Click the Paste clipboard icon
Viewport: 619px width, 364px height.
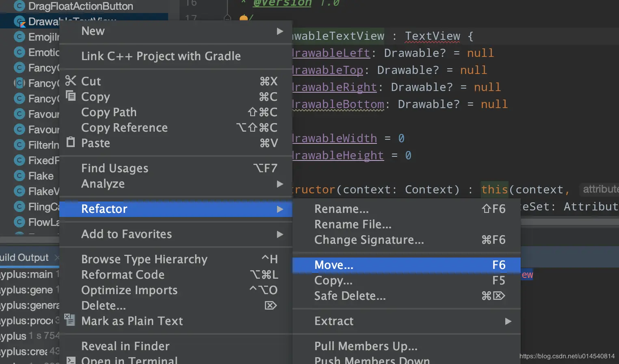(x=71, y=142)
